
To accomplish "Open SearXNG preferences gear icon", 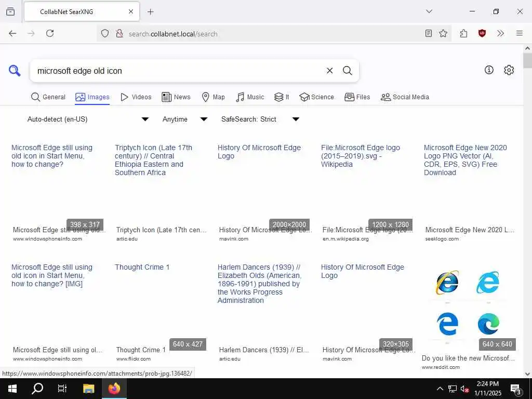I will [x=509, y=70].
